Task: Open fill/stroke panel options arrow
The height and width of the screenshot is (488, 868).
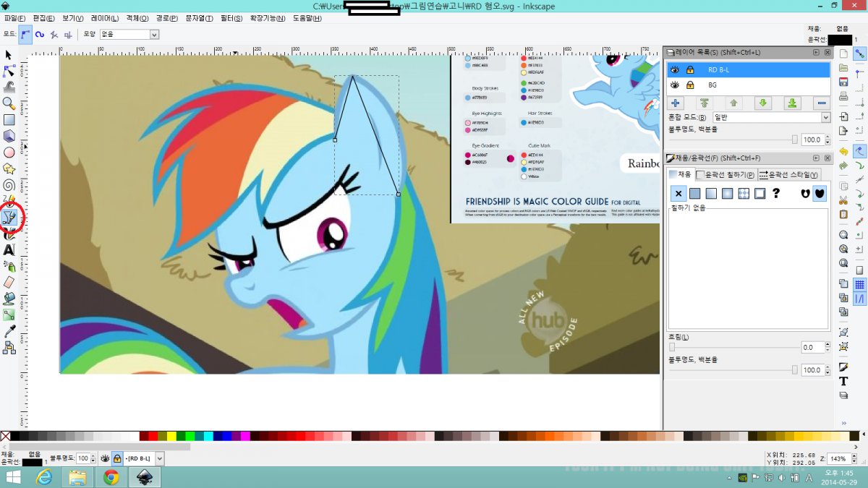Action: click(816, 158)
